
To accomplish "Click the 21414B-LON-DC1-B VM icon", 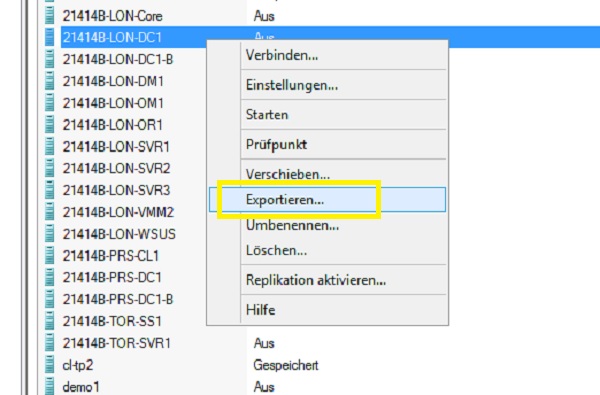I will pyautogui.click(x=49, y=59).
